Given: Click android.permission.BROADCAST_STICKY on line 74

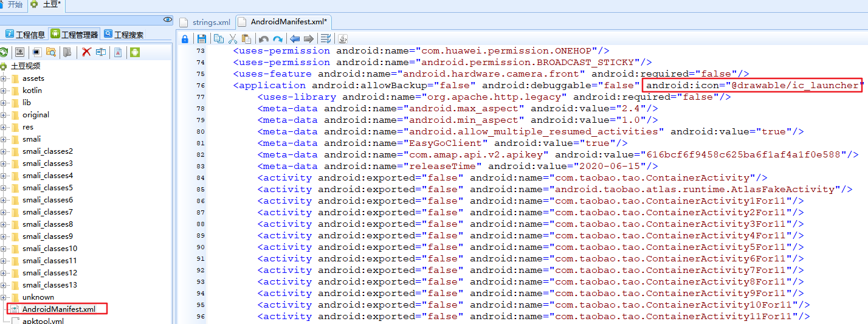Looking at the screenshot, I should (x=528, y=63).
